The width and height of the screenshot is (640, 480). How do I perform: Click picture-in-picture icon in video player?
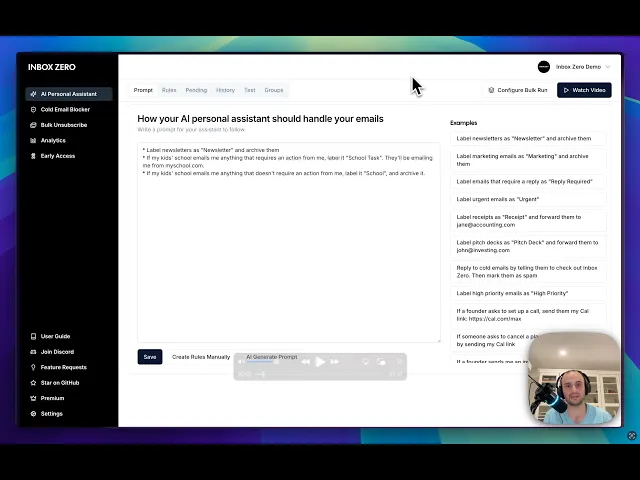(x=381, y=362)
